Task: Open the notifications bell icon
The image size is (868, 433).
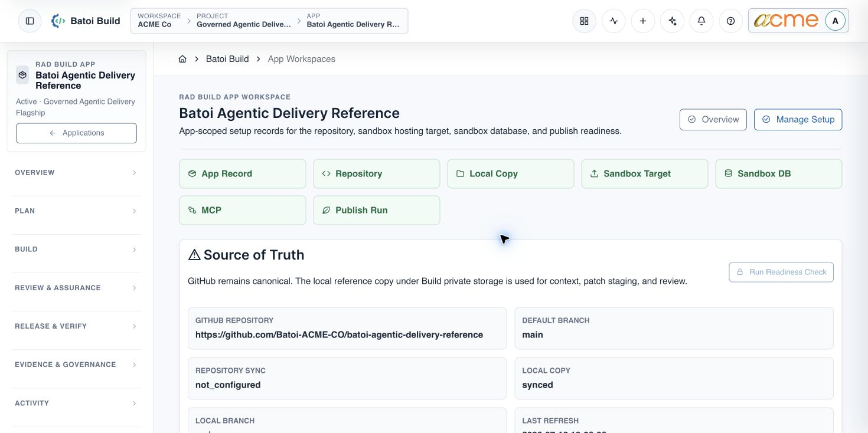Action: tap(701, 21)
